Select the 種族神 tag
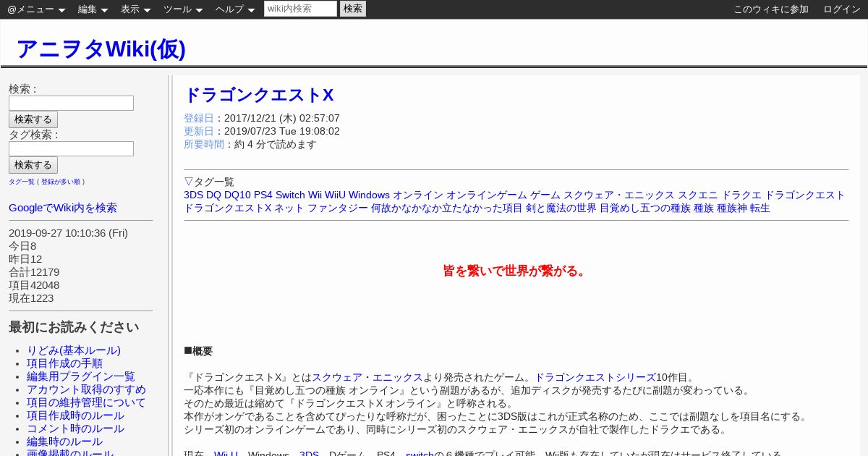The image size is (868, 456). (732, 208)
